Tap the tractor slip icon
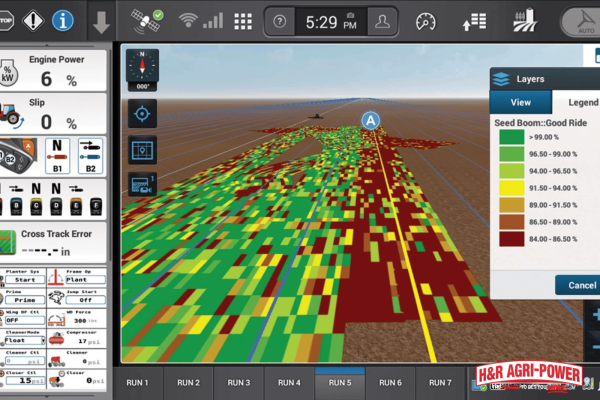The width and height of the screenshot is (600, 400). pyautogui.click(x=11, y=114)
